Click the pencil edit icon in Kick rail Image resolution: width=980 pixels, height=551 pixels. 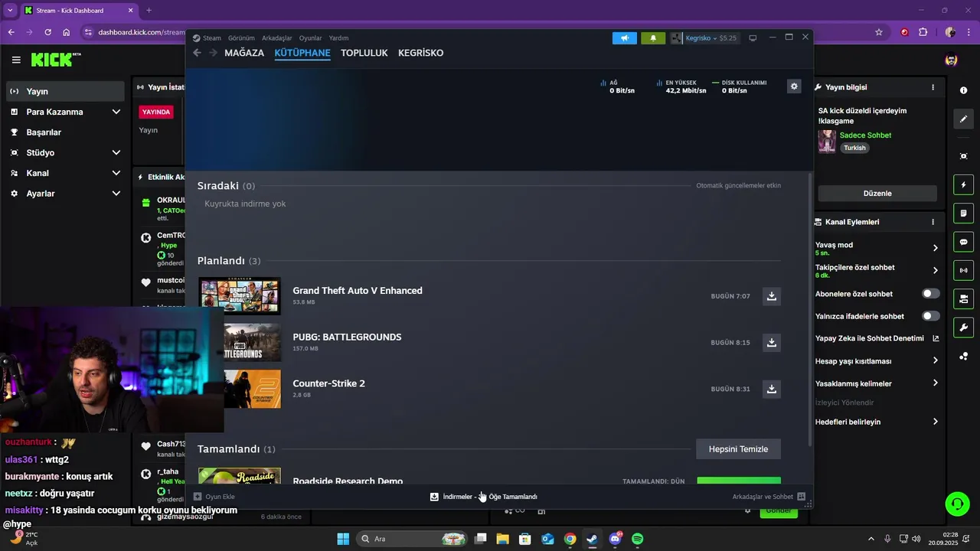click(963, 119)
